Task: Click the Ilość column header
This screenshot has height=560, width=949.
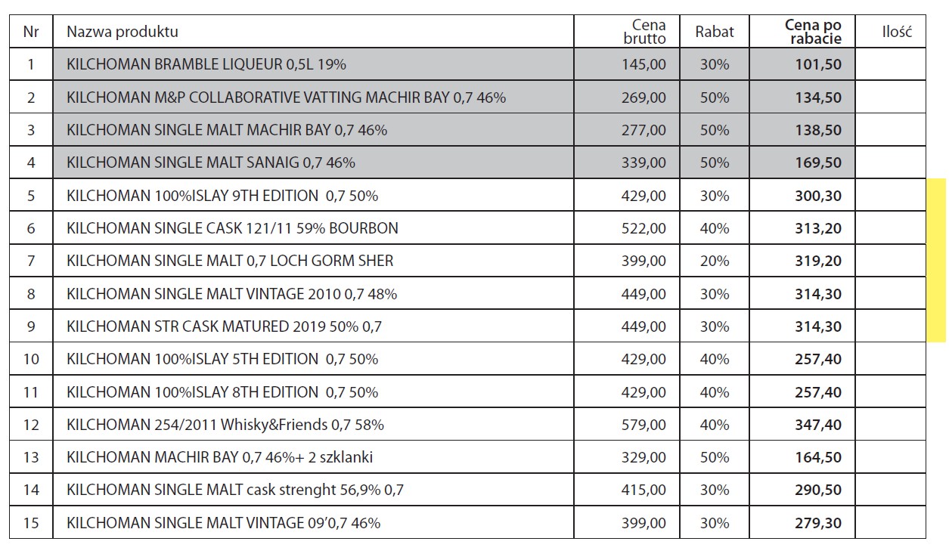Action: click(897, 32)
